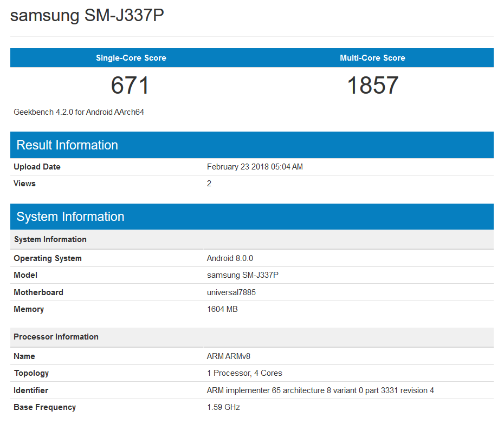The image size is (504, 424).
Task: Select the Single-Core Score header
Action: point(131,58)
